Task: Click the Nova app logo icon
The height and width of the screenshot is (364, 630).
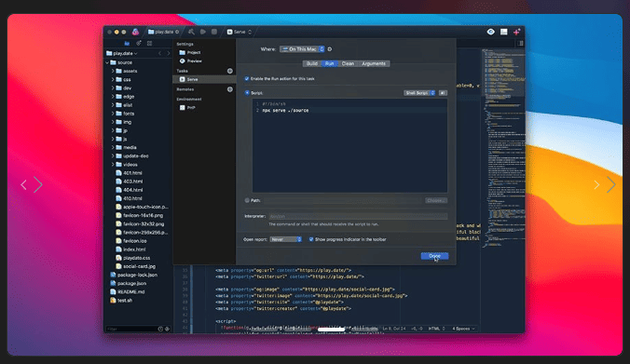Action: (x=135, y=32)
